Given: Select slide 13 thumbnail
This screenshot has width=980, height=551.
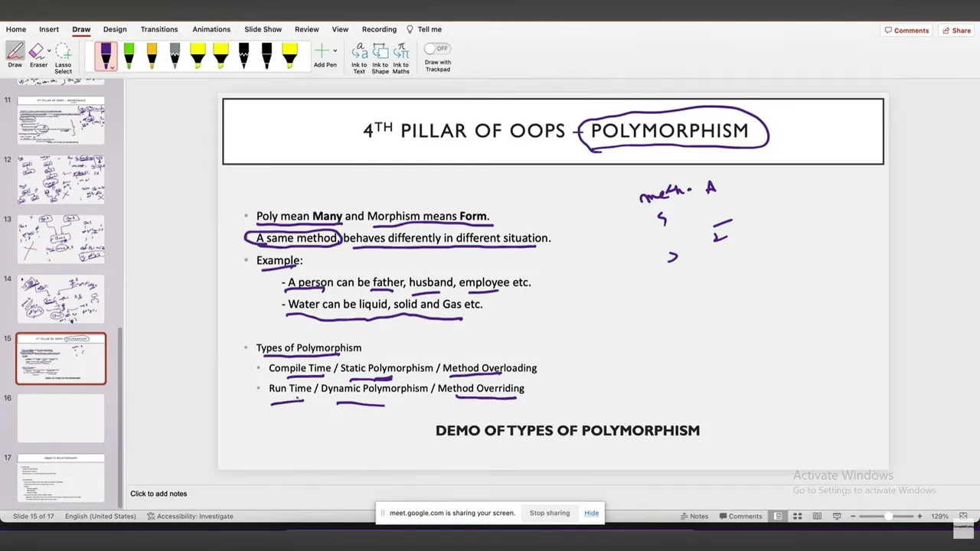Looking at the screenshot, I should point(61,239).
